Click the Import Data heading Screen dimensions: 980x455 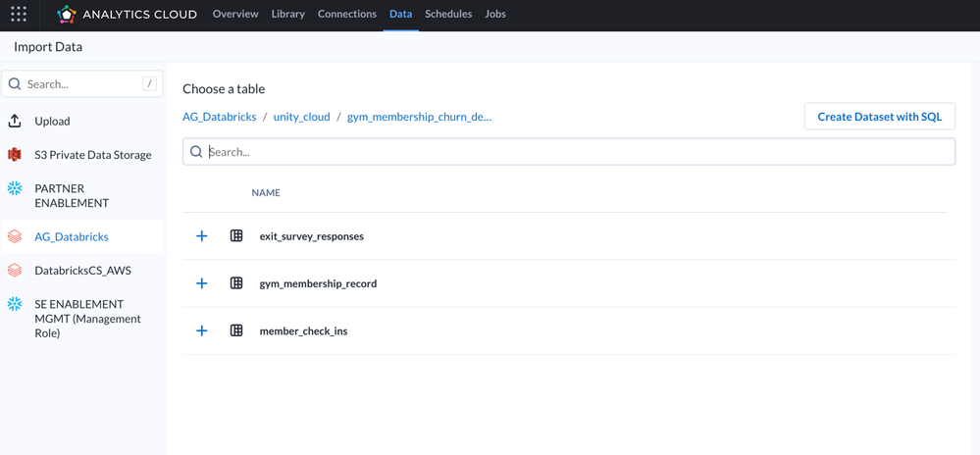[48, 47]
